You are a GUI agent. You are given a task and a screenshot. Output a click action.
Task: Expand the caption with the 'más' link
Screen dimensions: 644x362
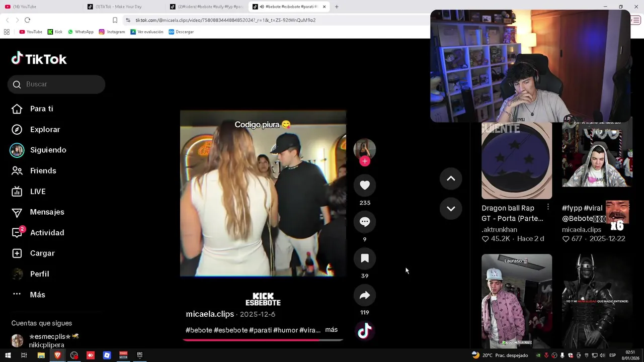pyautogui.click(x=331, y=330)
